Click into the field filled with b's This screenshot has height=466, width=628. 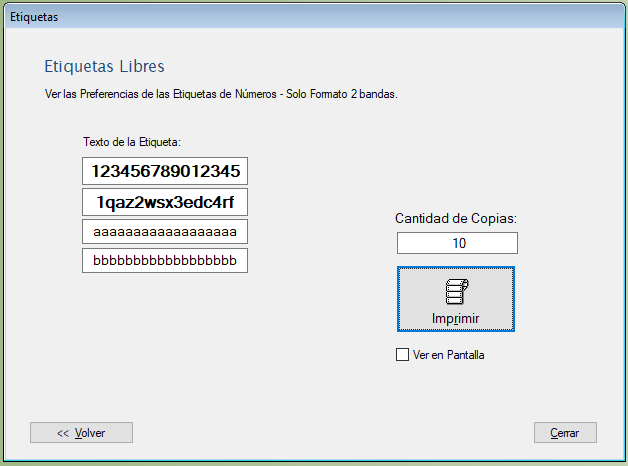[165, 261]
